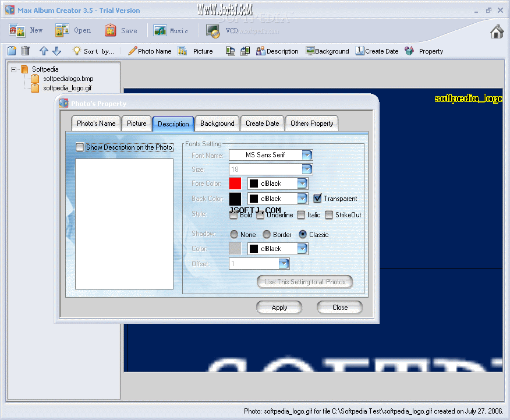Viewport: 510px width, 420px height.
Task: Delete photo using the trash can icon
Action: 26,51
